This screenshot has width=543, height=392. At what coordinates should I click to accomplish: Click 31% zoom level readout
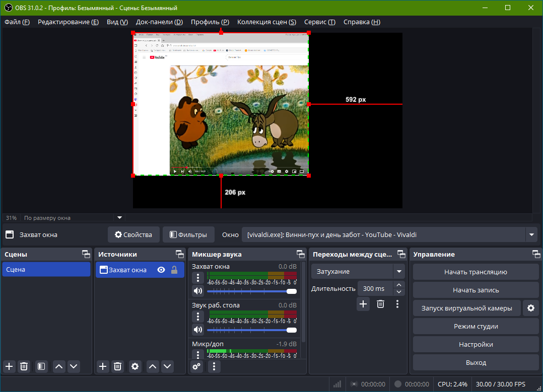point(11,218)
